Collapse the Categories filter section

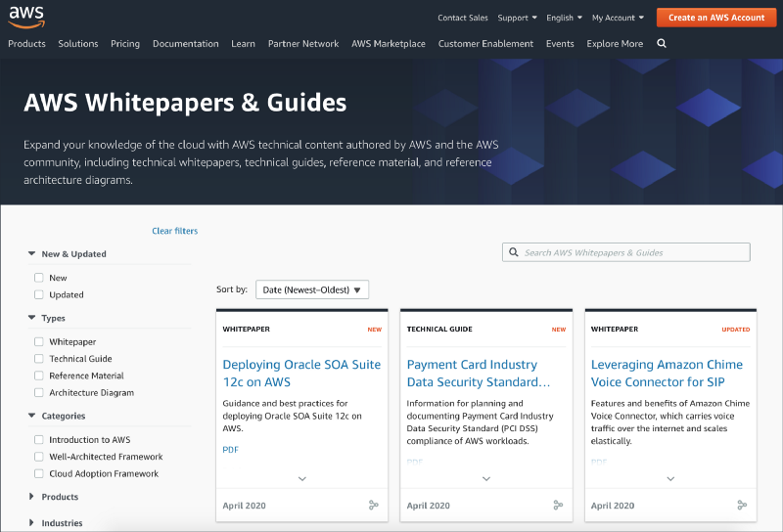[x=32, y=416]
